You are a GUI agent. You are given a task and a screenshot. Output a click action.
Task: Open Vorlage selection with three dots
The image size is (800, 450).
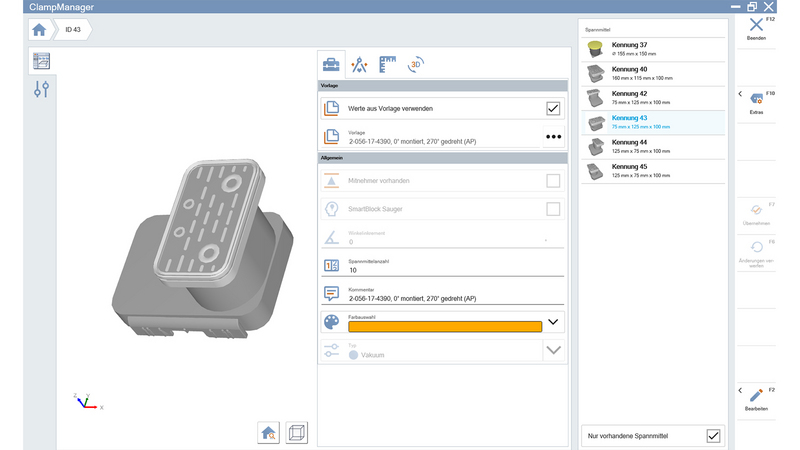[553, 136]
